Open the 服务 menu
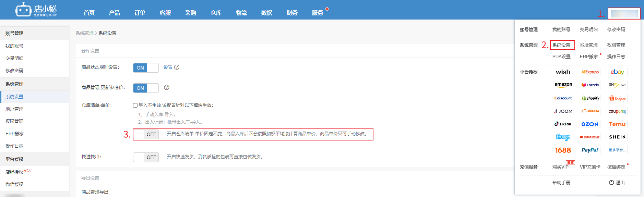Viewport: 644px width, 197px height. point(318,13)
